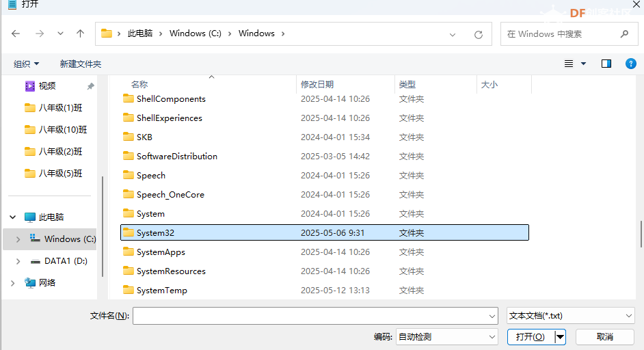Sort by the 修改日期 column header
Viewport: 644px width, 350px height.
pos(317,84)
